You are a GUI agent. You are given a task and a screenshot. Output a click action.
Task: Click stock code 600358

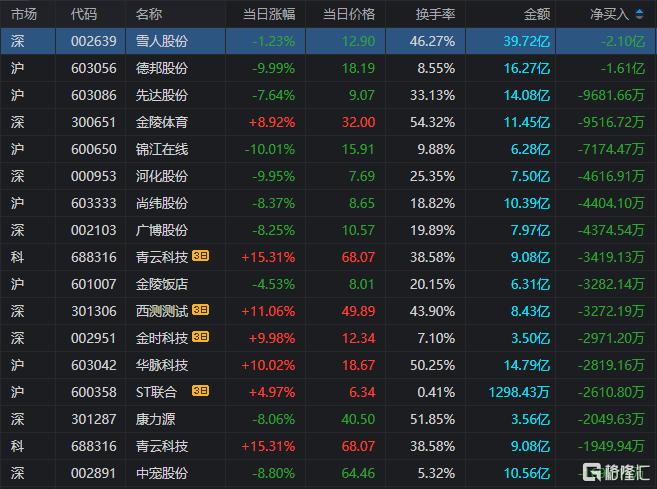coord(93,392)
